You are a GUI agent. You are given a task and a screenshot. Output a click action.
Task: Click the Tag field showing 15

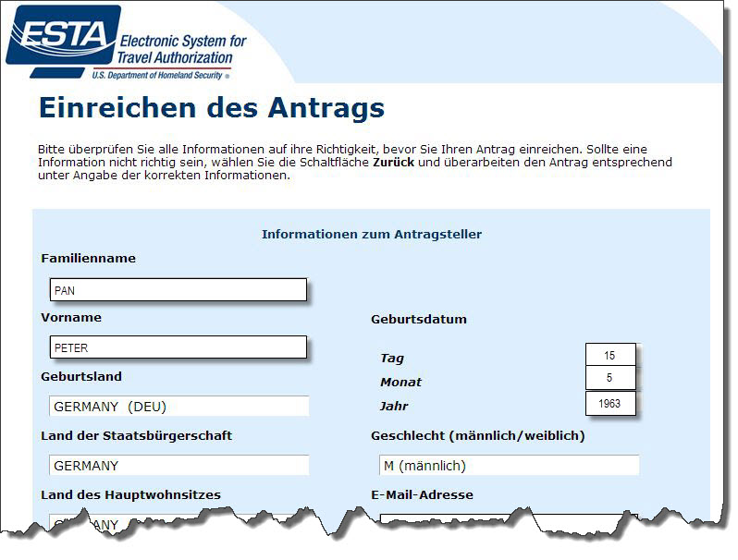(610, 355)
